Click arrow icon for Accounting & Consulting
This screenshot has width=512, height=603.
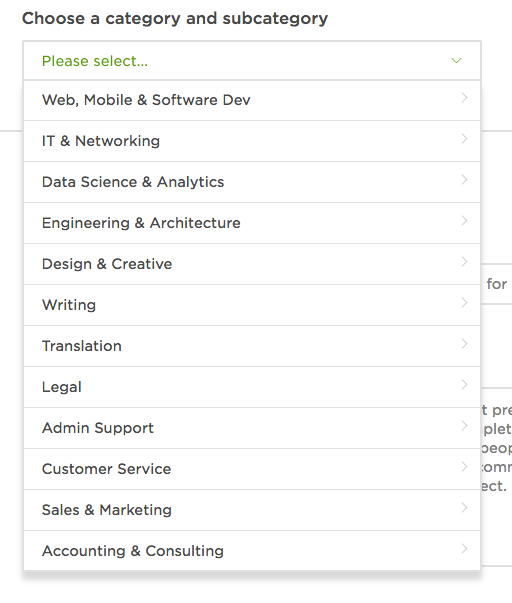(464, 549)
